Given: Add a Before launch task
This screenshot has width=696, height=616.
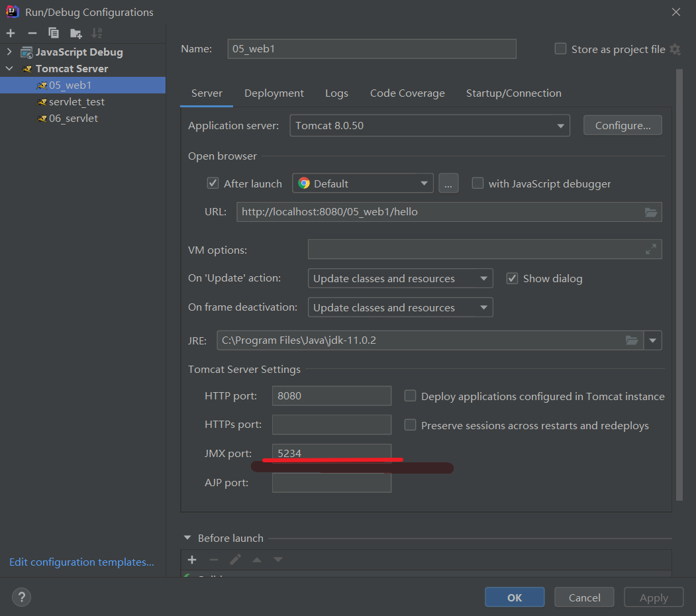Looking at the screenshot, I should pos(192,560).
